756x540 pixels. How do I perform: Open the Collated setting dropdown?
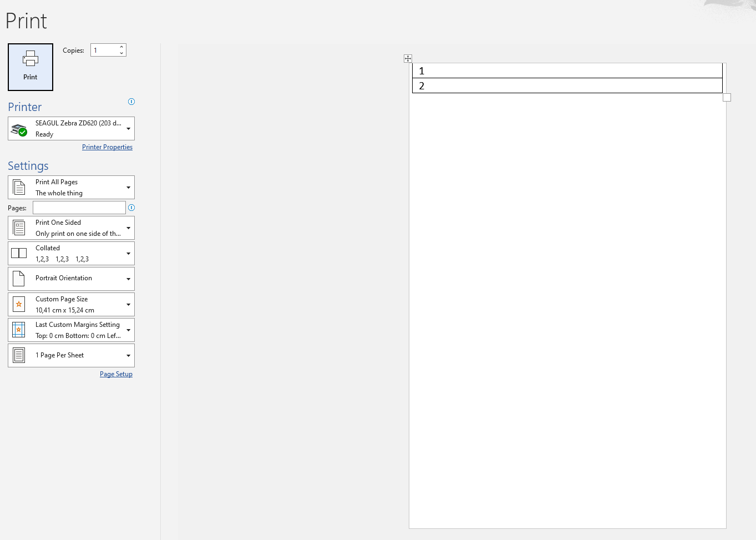coord(128,253)
